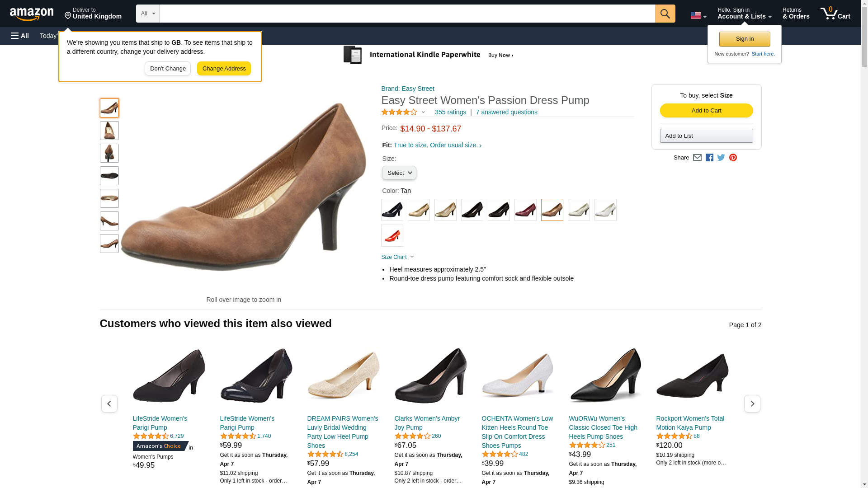Screen dimensions: 868x488
Task: Open the All hamburger menu
Action: (x=20, y=36)
